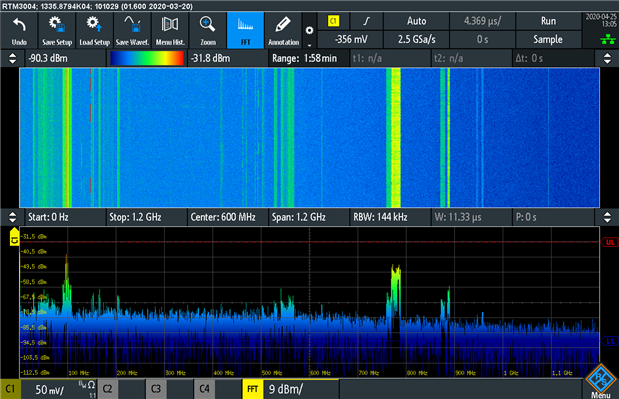Viewport: 619px width, 399px height.
Task: Select the blue LL lower level marker
Action: 610,341
